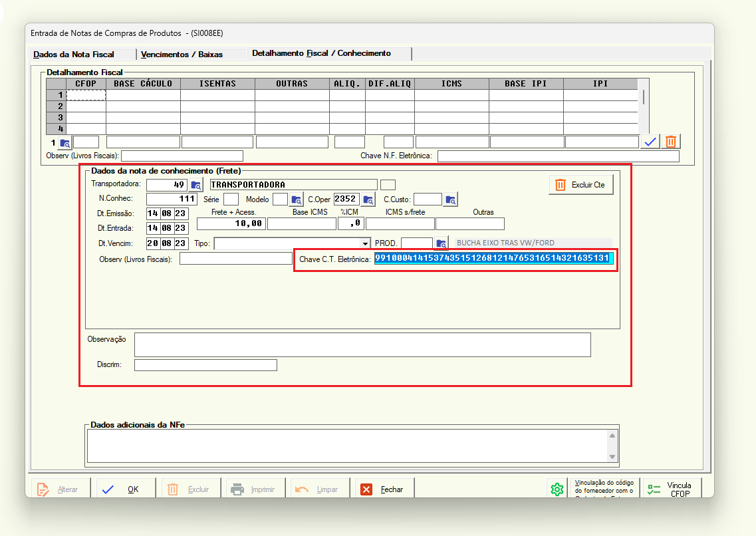Click the Discrim input field
756x536 pixels.
(206, 365)
